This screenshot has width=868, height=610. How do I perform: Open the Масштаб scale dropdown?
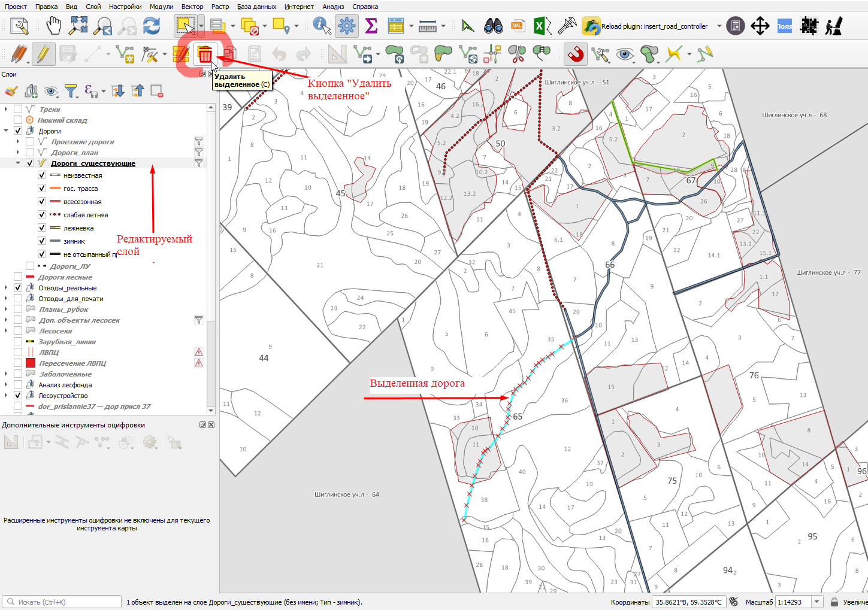pos(817,602)
